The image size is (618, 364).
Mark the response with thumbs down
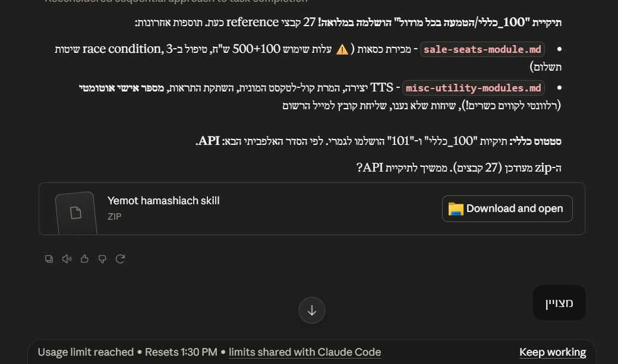pyautogui.click(x=102, y=259)
